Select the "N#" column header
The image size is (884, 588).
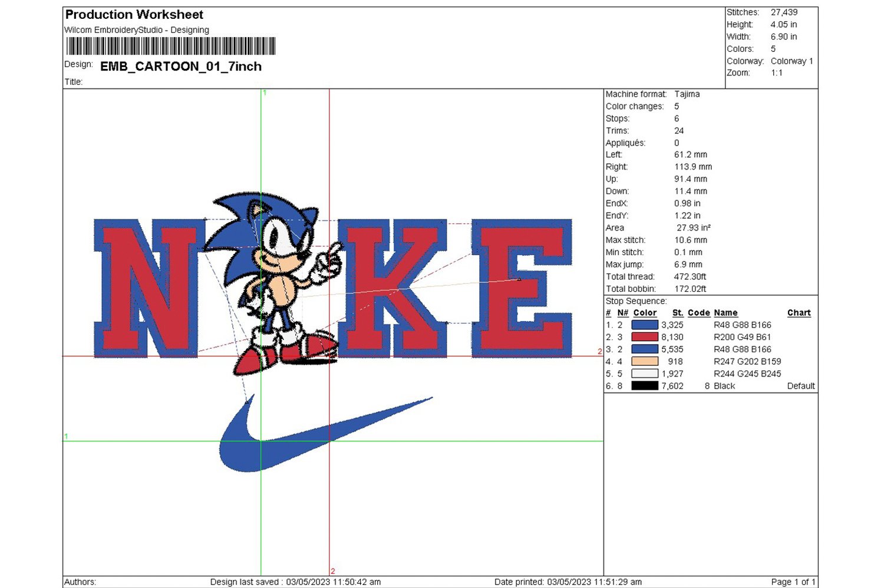pos(623,313)
